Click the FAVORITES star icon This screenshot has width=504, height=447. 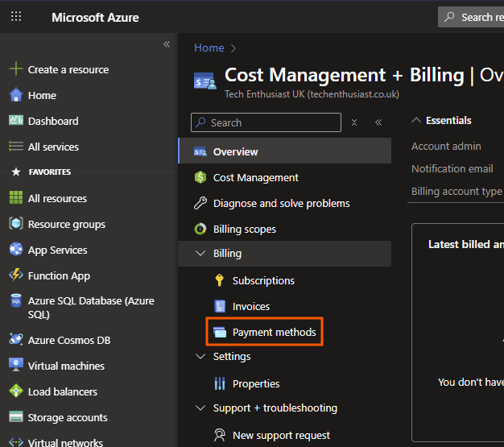point(16,172)
